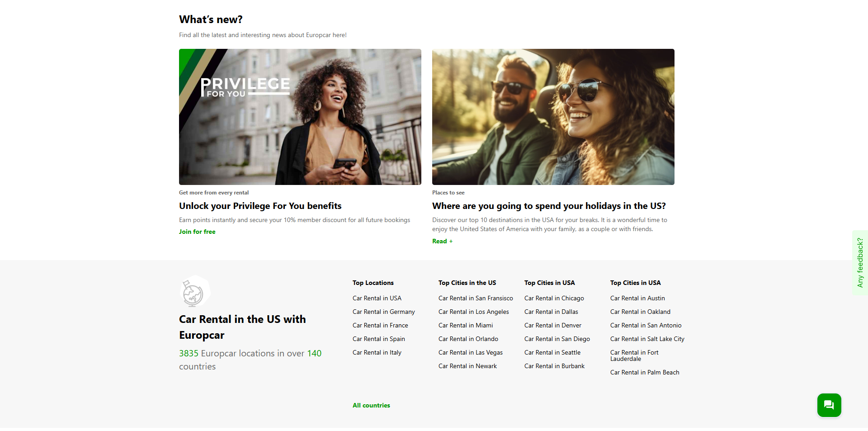
Task: Open the Any feedback? side tab
Action: click(x=860, y=261)
